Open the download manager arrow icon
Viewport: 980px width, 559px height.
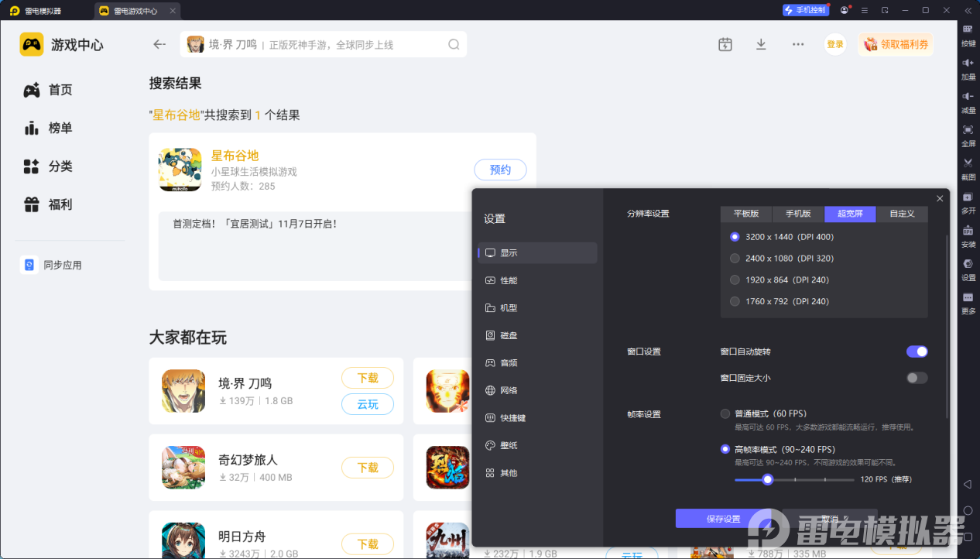click(x=761, y=45)
